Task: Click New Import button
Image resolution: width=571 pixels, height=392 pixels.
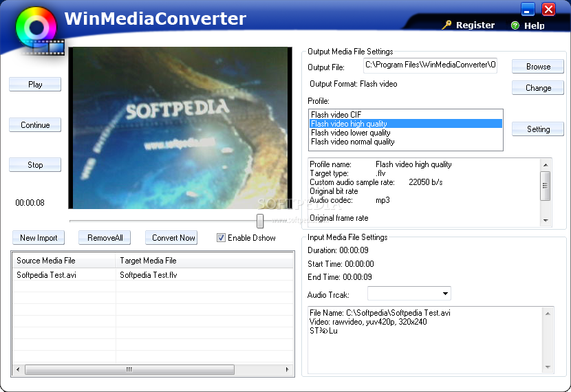Action: pyautogui.click(x=39, y=238)
